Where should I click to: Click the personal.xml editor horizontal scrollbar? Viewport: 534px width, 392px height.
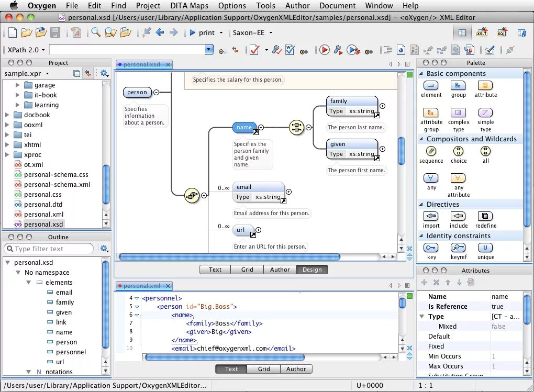[225, 357]
